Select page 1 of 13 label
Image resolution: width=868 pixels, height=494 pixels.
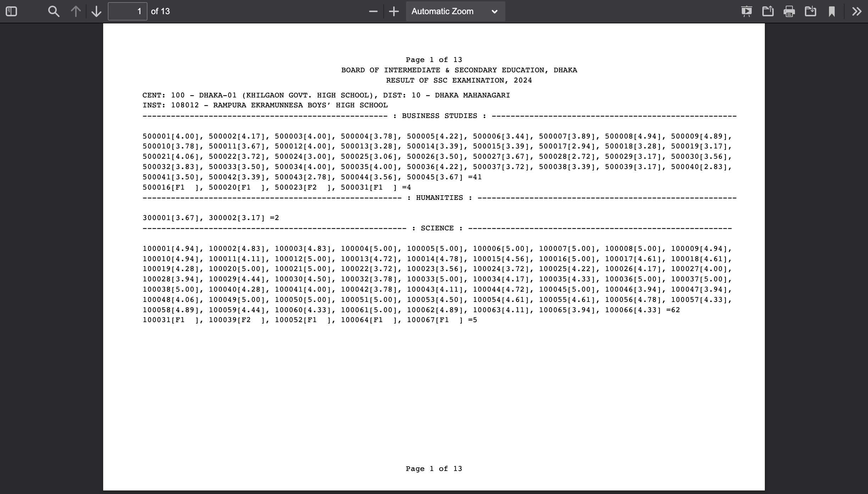(x=434, y=59)
